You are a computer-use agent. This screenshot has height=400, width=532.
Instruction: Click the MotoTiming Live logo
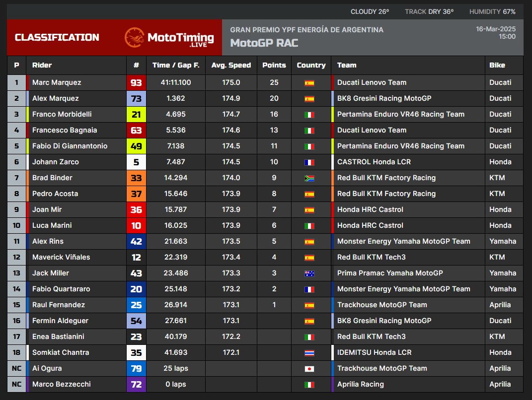pos(169,38)
